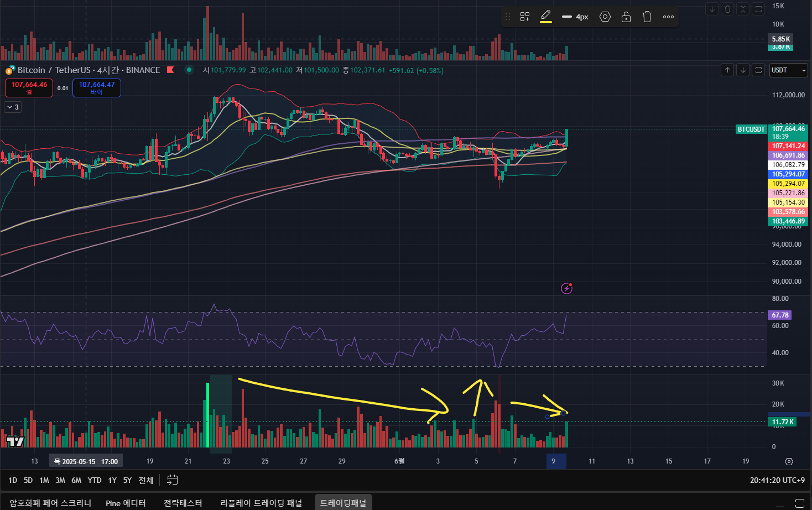
Task: Click the lightning bolt alert icon on chart
Action: point(566,288)
